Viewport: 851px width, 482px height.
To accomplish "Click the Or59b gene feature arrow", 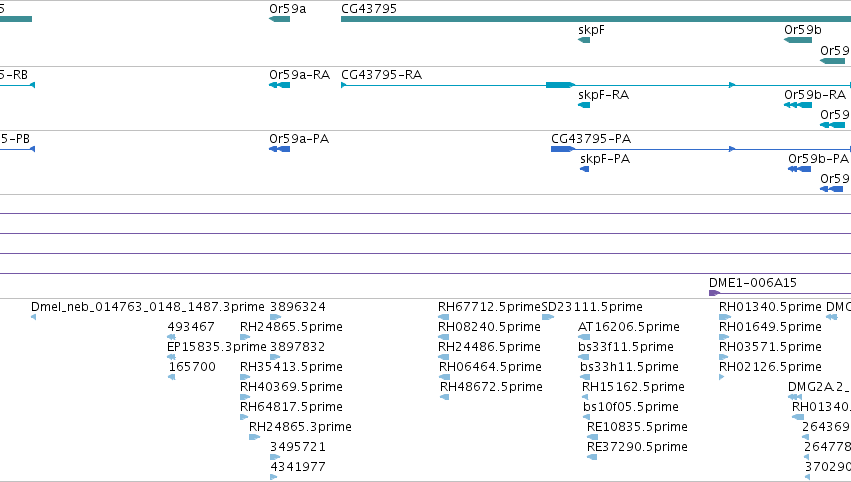I will [x=798, y=40].
